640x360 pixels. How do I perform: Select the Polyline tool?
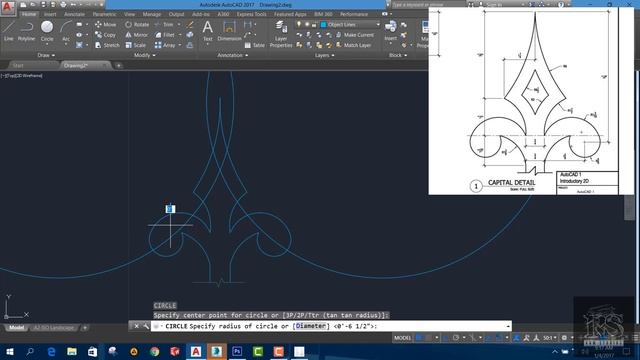click(26, 31)
